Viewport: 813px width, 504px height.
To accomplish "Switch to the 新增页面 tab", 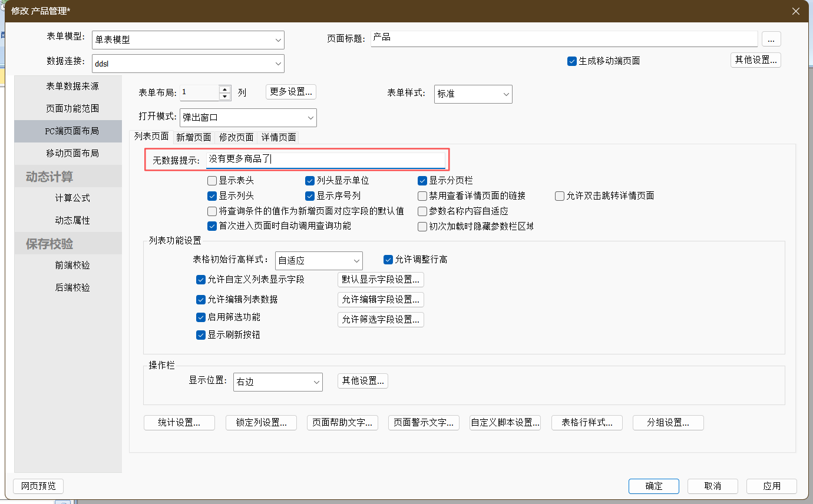I will tap(193, 137).
